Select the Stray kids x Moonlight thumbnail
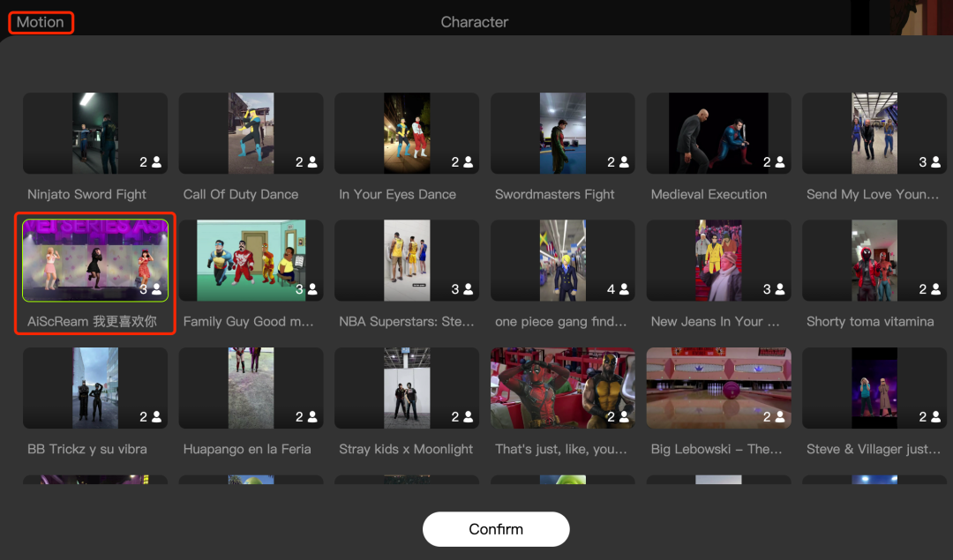 407,388
